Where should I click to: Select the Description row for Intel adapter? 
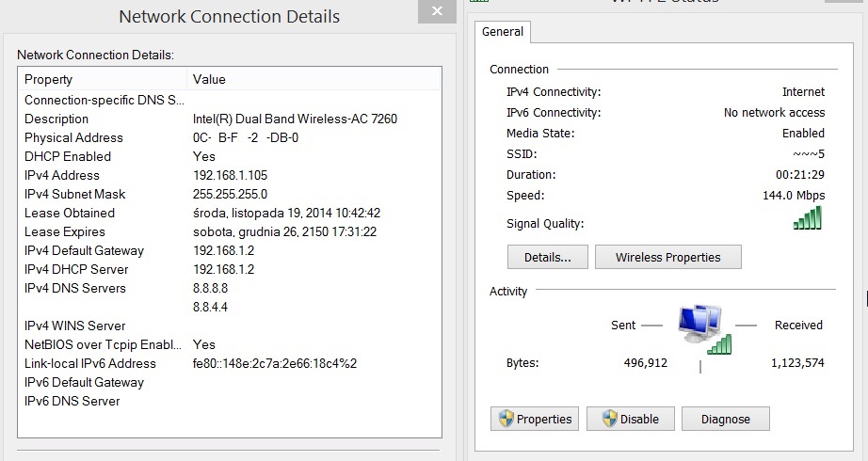pyautogui.click(x=56, y=119)
